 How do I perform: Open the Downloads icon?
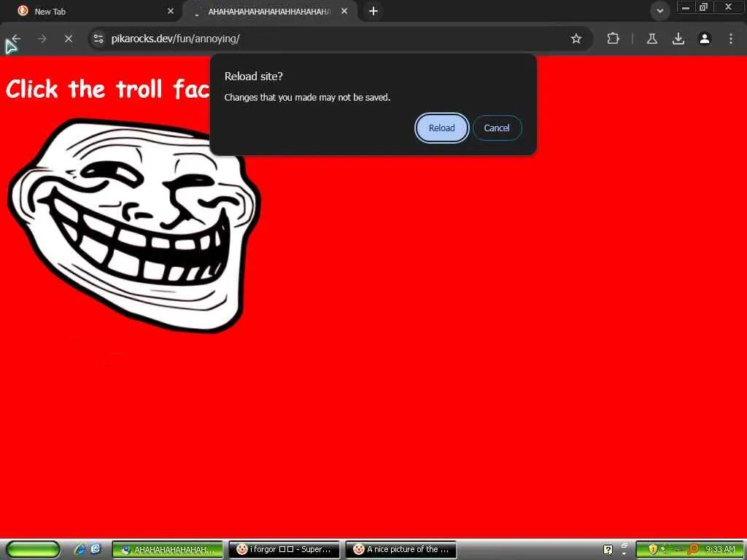[678, 39]
